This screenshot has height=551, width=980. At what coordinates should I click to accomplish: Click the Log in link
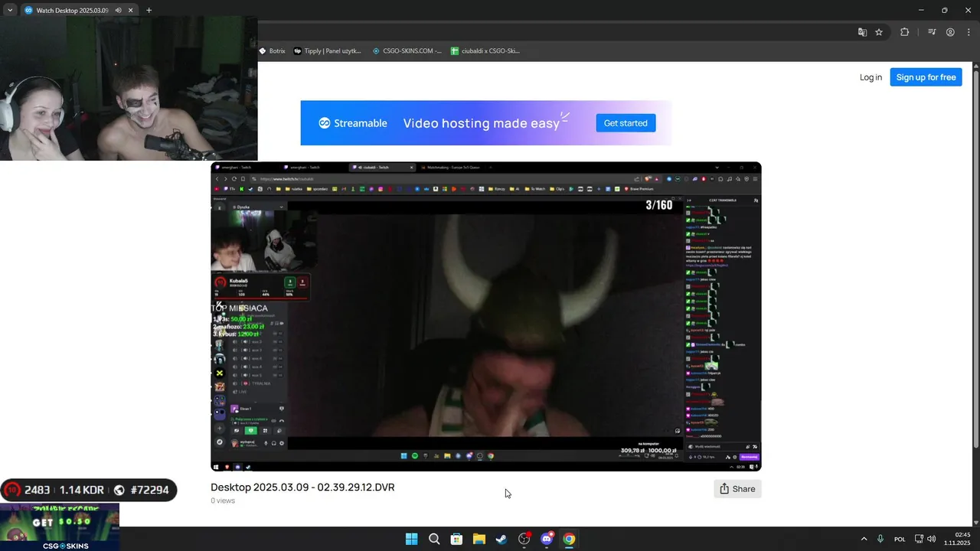coord(871,77)
